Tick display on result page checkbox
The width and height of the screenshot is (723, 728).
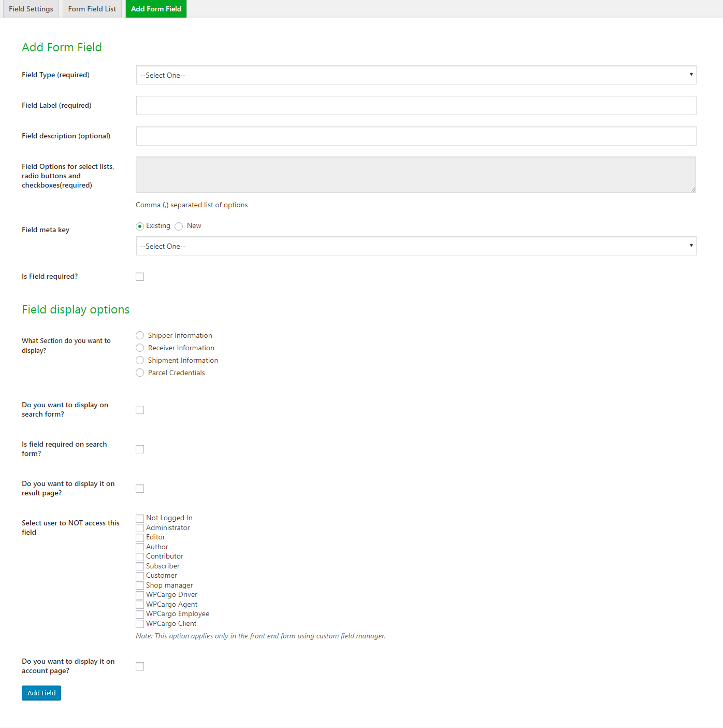[x=140, y=489]
